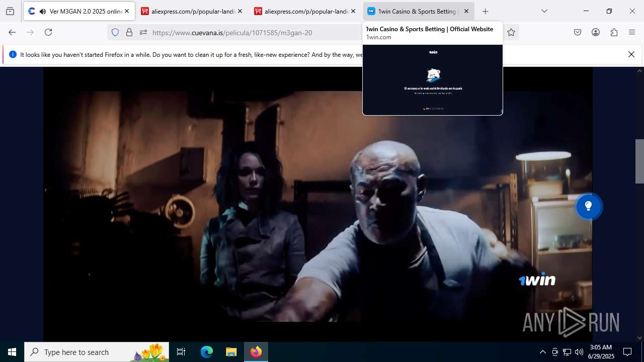This screenshot has height=362, width=644.
Task: Bookmark this page with the star icon
Action: point(511,33)
